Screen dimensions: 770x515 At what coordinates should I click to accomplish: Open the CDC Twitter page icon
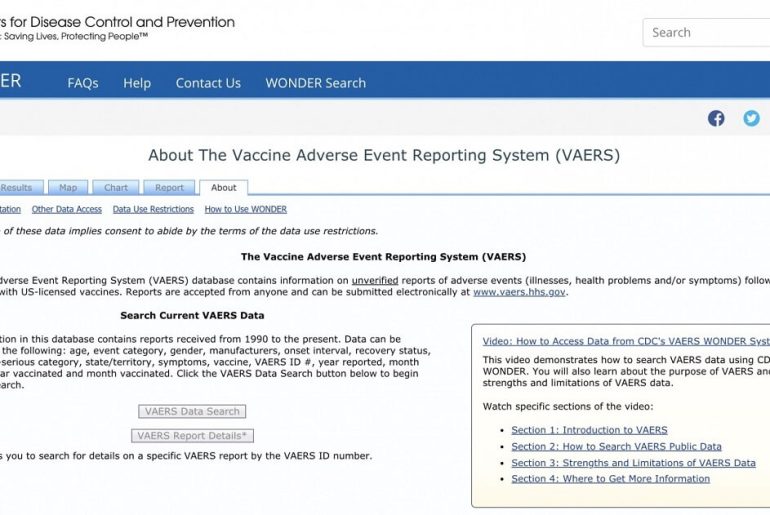[x=751, y=118]
